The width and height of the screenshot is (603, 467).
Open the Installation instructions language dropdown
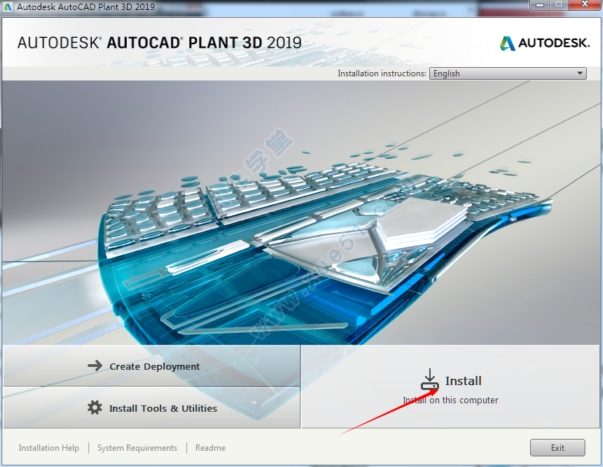508,73
